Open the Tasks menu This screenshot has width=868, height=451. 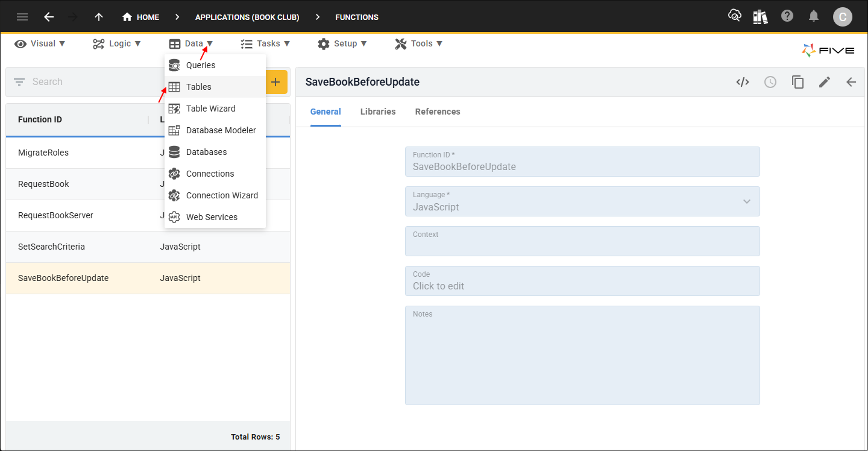click(265, 43)
